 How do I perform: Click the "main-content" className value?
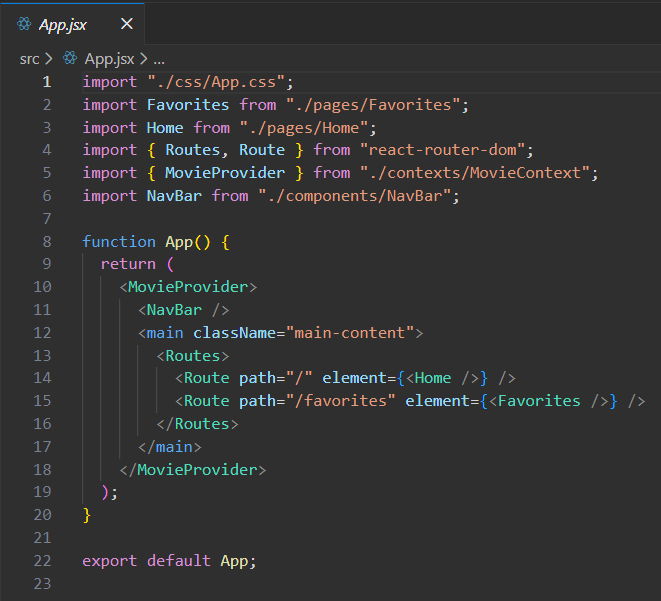click(350, 333)
